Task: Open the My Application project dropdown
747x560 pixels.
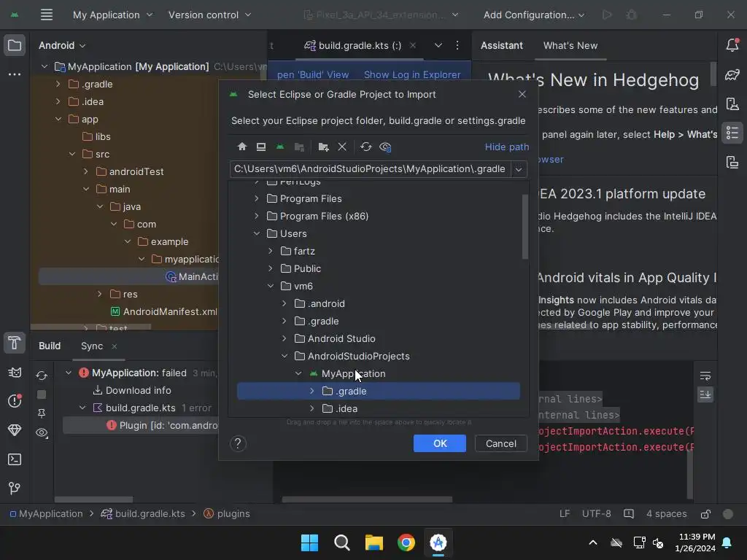Action: click(112, 15)
